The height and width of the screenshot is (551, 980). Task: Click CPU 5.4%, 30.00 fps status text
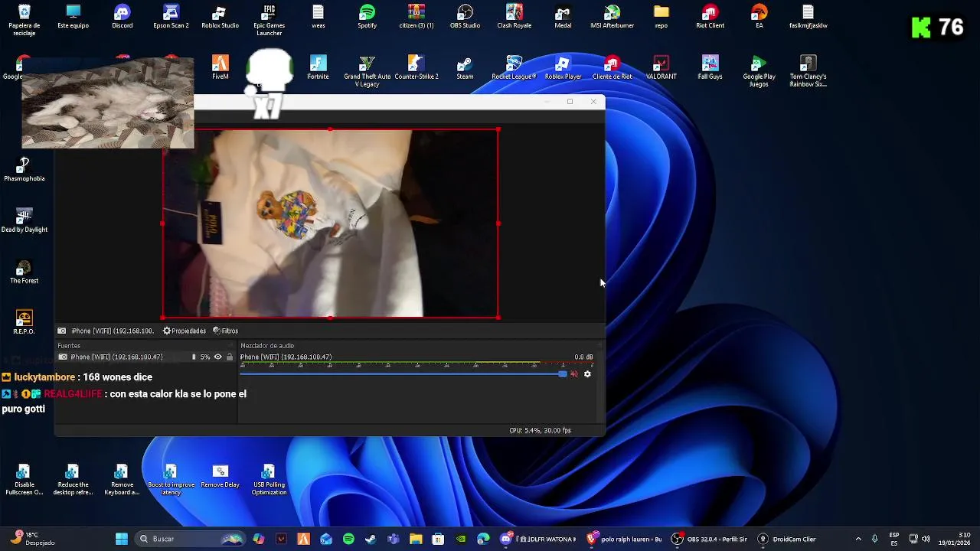click(x=540, y=430)
